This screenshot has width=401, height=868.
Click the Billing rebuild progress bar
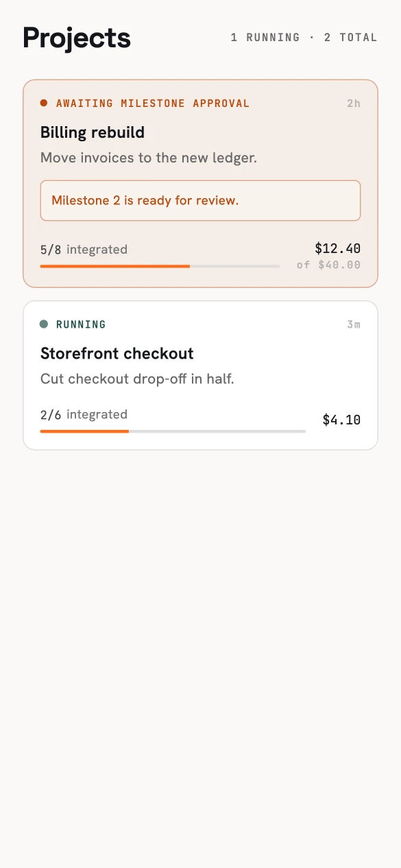[160, 266]
